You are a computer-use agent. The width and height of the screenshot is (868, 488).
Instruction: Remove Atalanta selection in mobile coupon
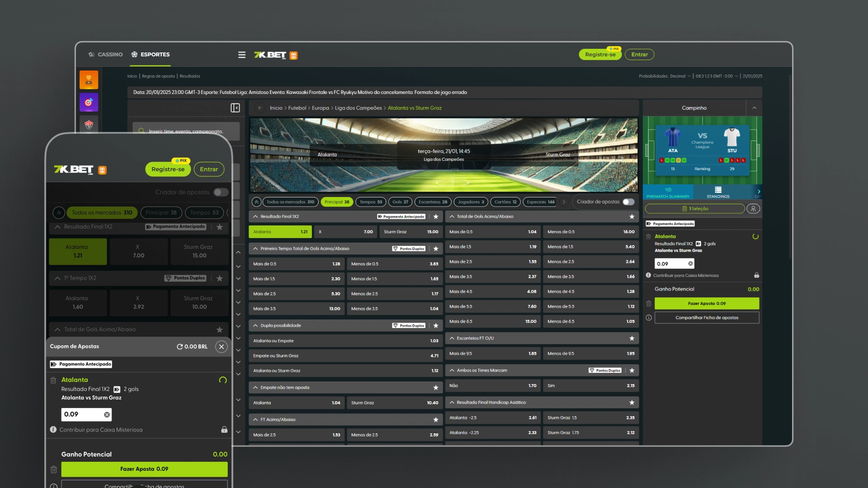[53, 380]
